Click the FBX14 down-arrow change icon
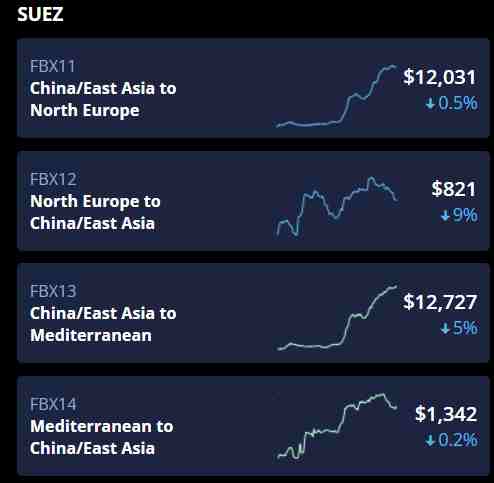494x483 pixels. coord(430,441)
